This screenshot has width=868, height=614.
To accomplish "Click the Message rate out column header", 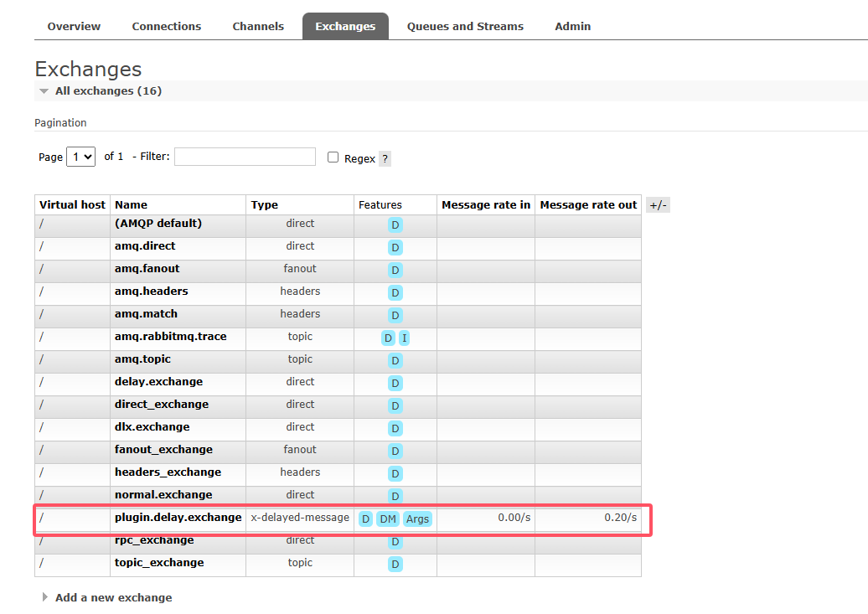I will 588,205.
